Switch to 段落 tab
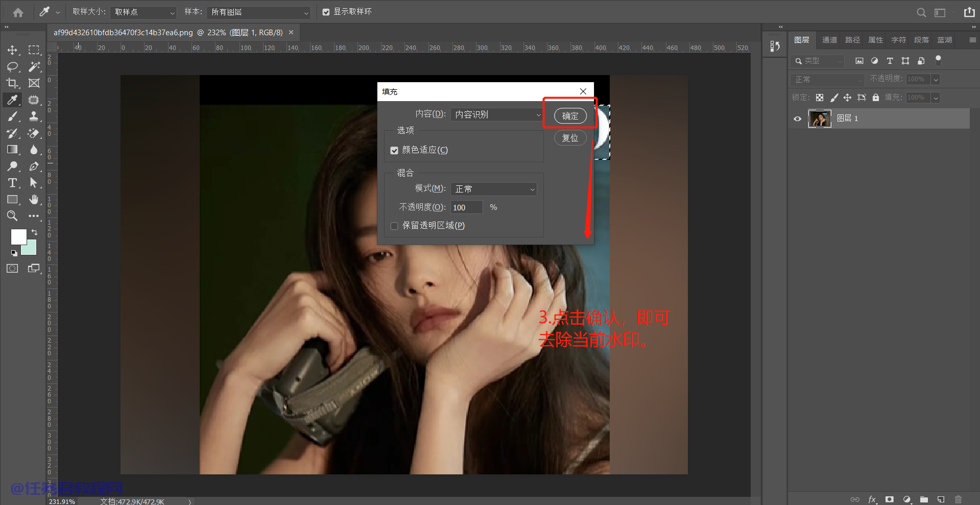 [921, 40]
